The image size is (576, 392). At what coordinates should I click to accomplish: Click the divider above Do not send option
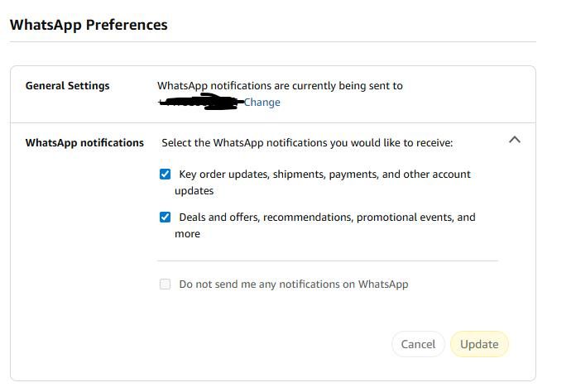pos(329,261)
